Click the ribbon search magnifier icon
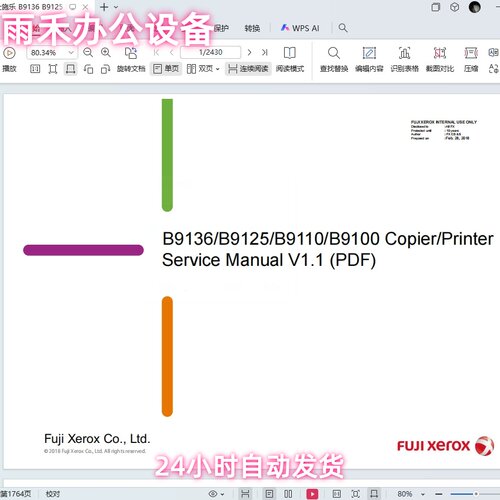 [x=343, y=28]
